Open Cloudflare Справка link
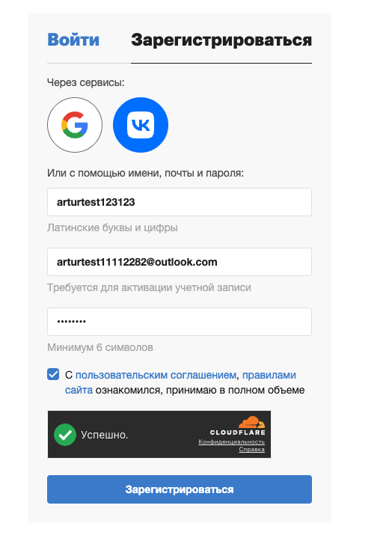The image size is (392, 535). click(x=252, y=450)
